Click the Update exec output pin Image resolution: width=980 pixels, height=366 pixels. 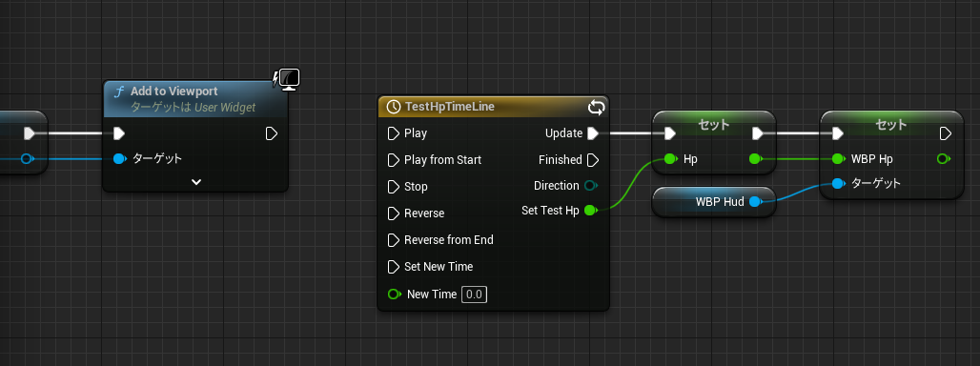click(x=593, y=133)
